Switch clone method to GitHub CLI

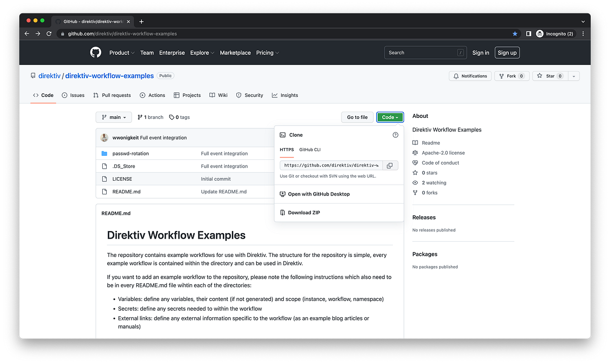click(x=310, y=149)
